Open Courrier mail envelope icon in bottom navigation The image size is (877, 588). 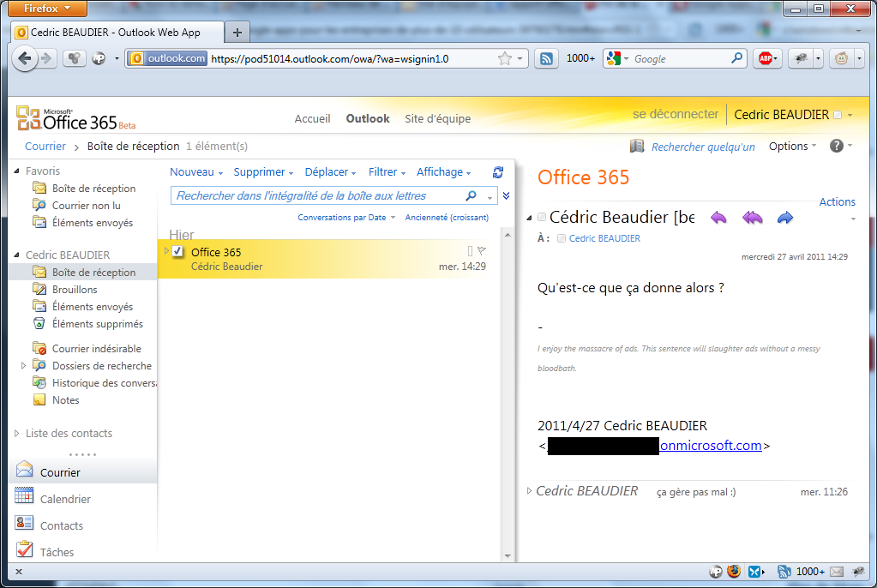[25, 470]
